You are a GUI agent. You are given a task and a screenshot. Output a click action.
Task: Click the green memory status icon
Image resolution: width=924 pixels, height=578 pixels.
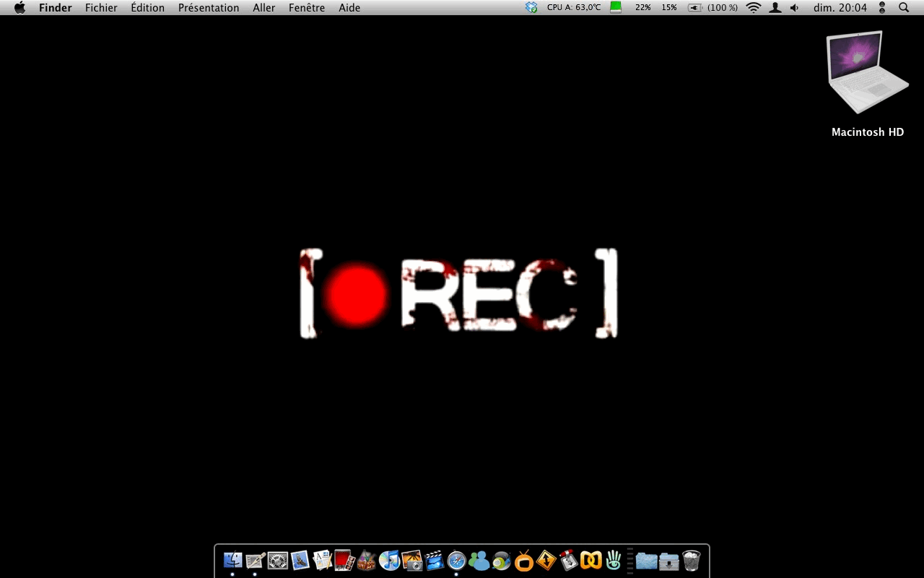pyautogui.click(x=616, y=7)
